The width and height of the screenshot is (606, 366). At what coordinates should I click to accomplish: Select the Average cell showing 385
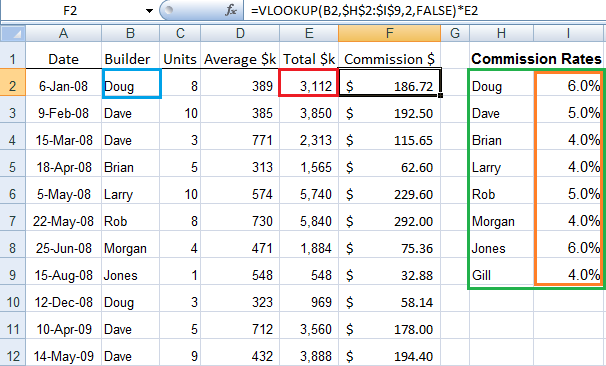(240, 109)
